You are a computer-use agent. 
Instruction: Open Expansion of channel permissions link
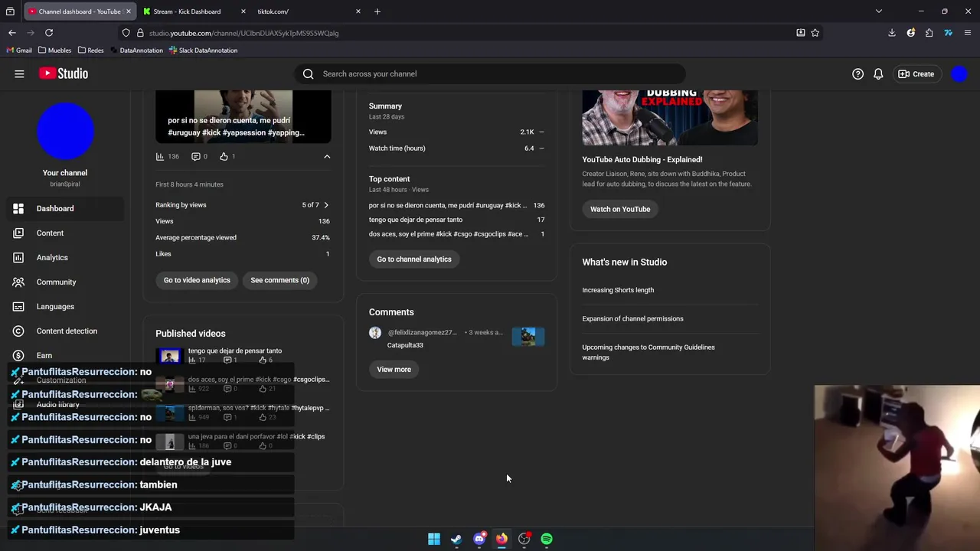pos(632,318)
